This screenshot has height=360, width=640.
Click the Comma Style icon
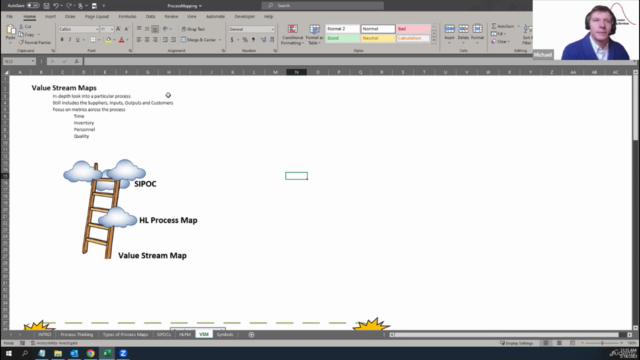(253, 40)
